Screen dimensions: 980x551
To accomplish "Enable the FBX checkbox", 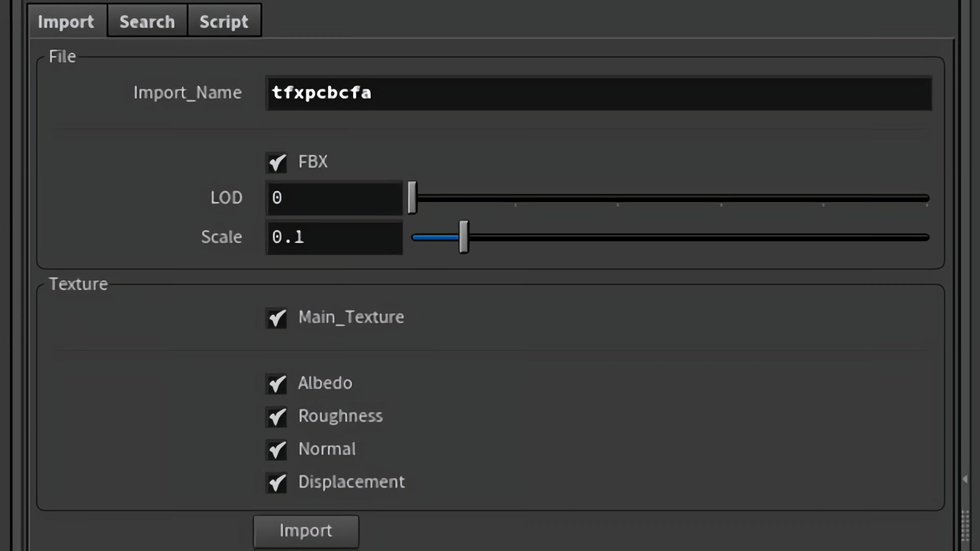I will coord(276,163).
